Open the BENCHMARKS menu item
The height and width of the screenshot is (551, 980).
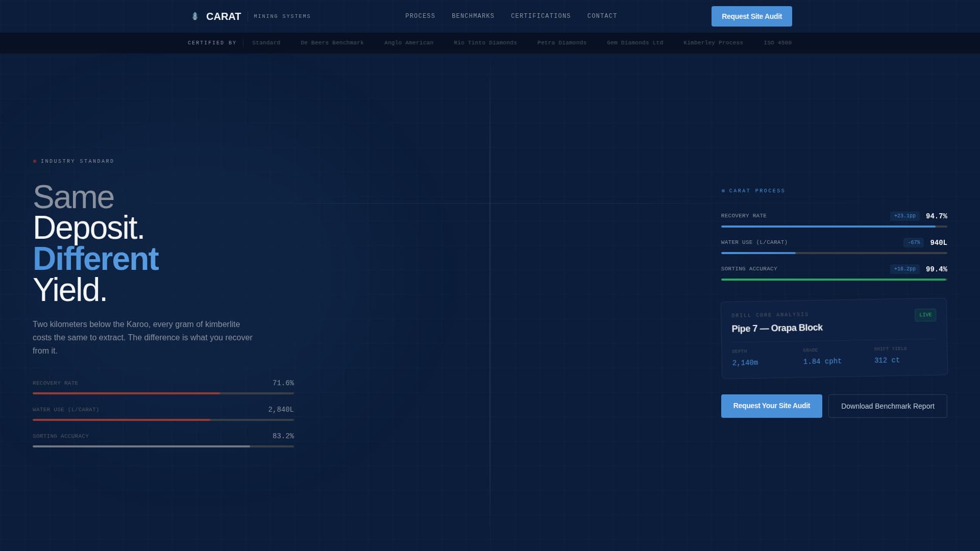pos(473,16)
